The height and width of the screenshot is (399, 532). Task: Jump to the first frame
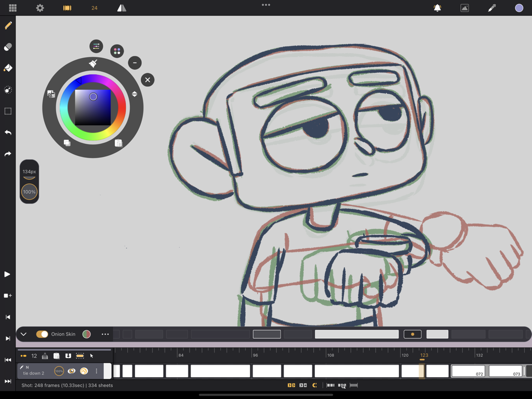pyautogui.click(x=8, y=360)
